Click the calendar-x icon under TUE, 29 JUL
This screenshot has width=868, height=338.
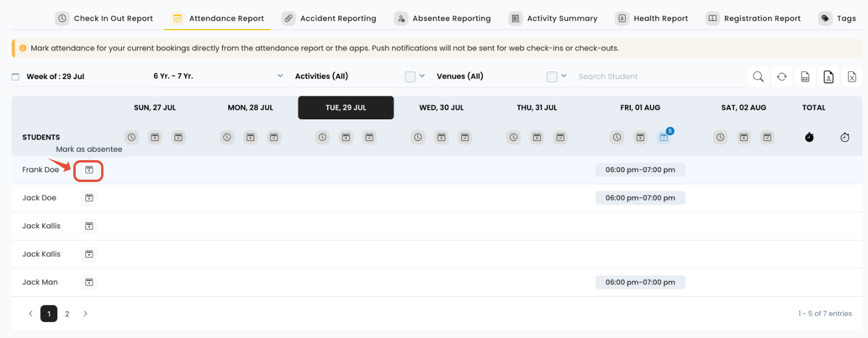click(x=346, y=137)
